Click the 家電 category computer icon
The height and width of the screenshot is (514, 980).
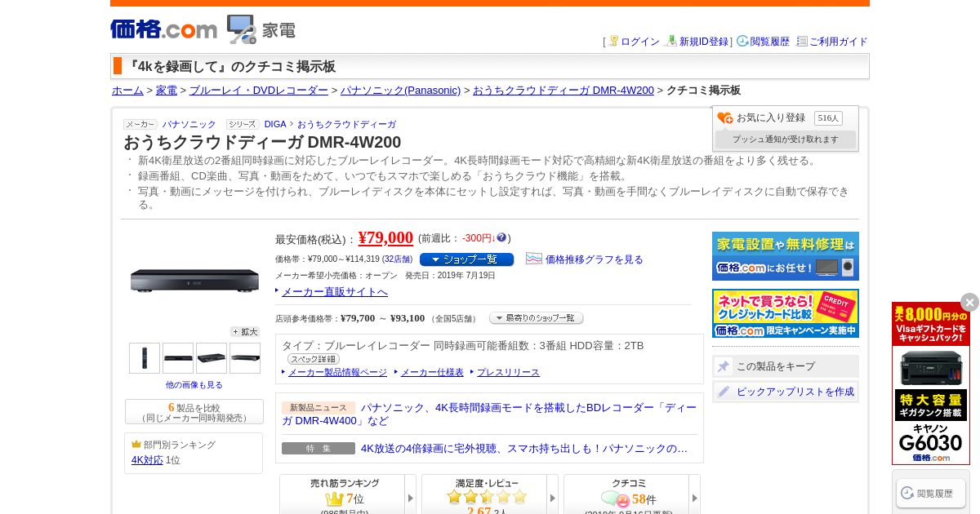pos(241,29)
